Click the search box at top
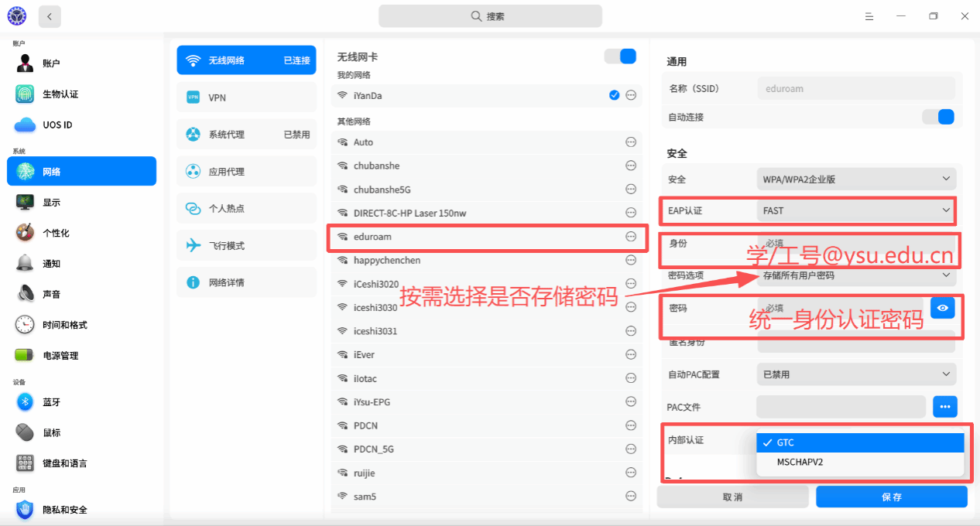The width and height of the screenshot is (980, 526). point(490,16)
